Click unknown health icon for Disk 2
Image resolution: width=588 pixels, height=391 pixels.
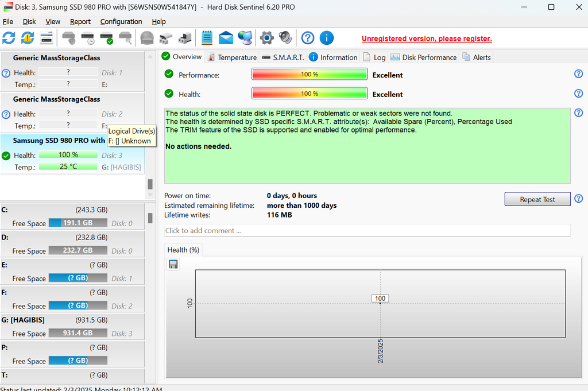point(6,114)
